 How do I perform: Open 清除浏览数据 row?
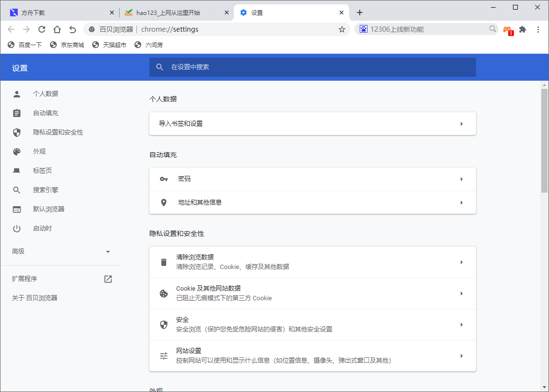point(312,262)
